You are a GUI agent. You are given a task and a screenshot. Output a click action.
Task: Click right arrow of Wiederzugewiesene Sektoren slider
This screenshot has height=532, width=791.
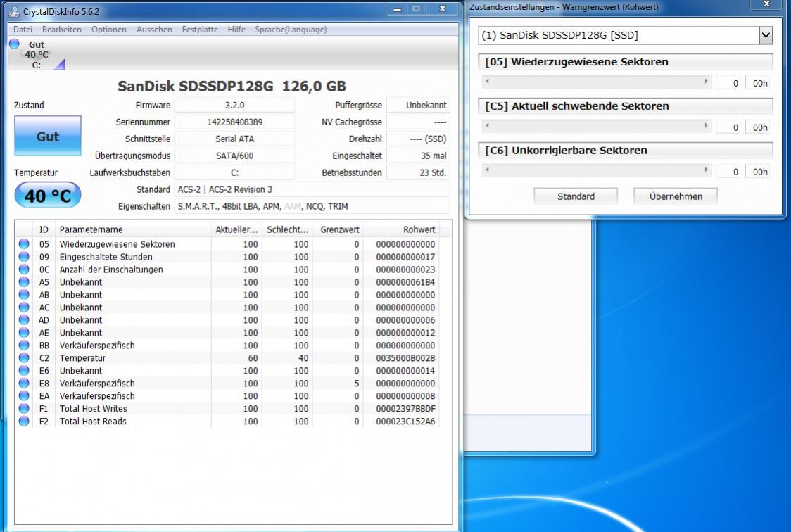click(706, 81)
